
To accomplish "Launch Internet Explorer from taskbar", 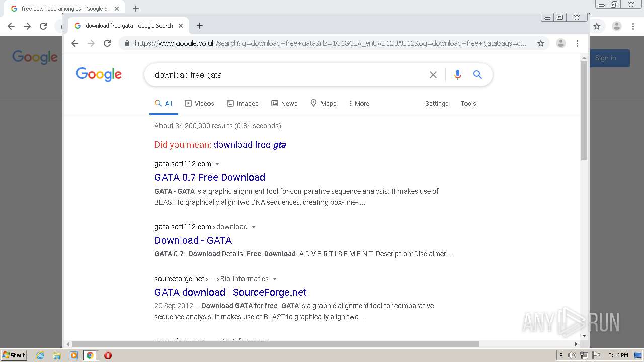I will [40, 355].
